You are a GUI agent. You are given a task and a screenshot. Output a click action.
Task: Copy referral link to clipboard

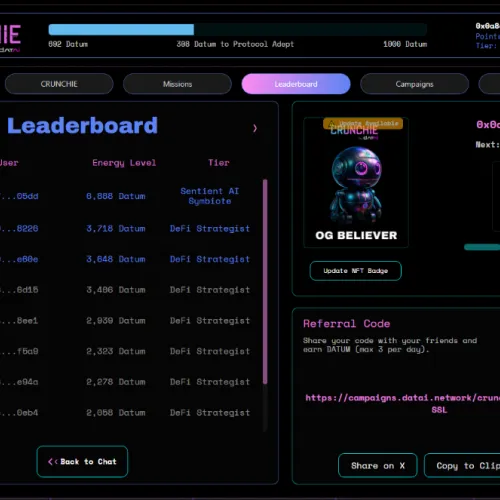tap(462, 466)
